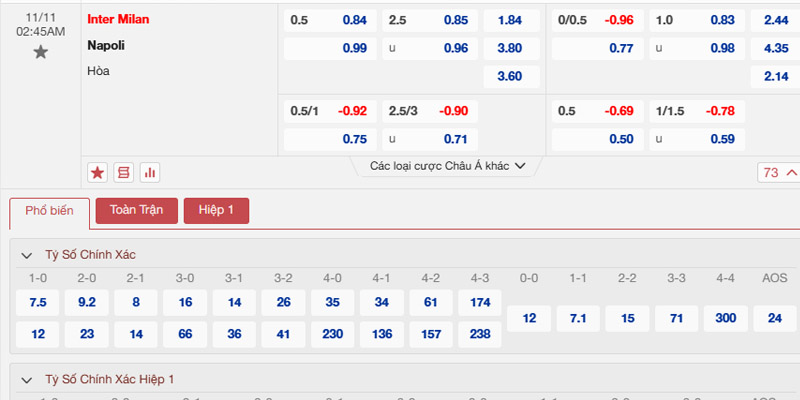
Task: Toggle the gray star under match time
Action: pos(41,52)
